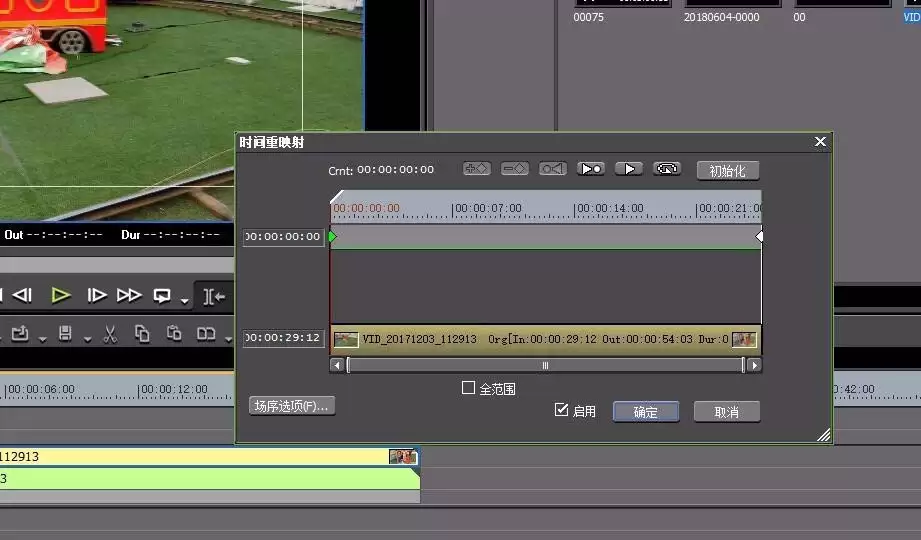921x540 pixels.
Task: Click the cut scissors icon in timeline toolbar
Action: tap(110, 334)
